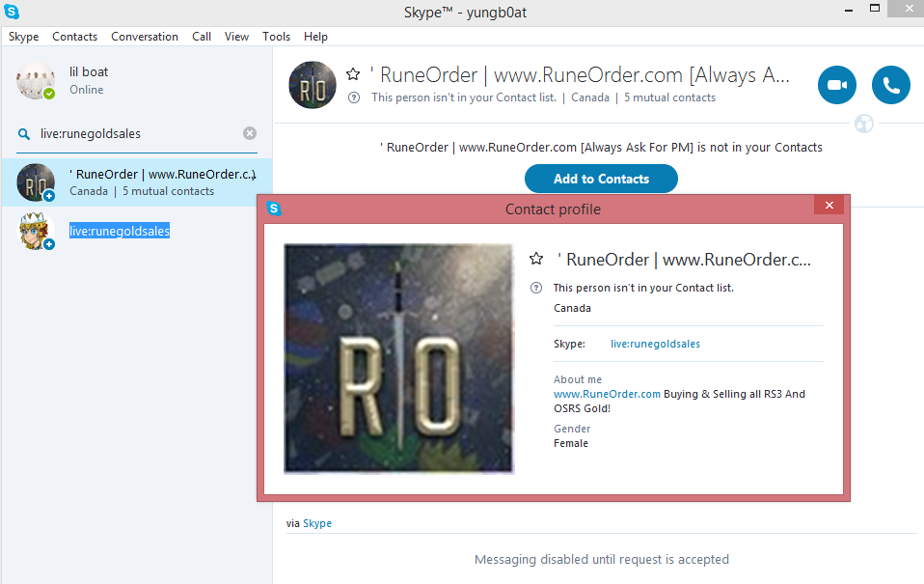
Task: Click the lil boat profile avatar
Action: click(x=36, y=80)
